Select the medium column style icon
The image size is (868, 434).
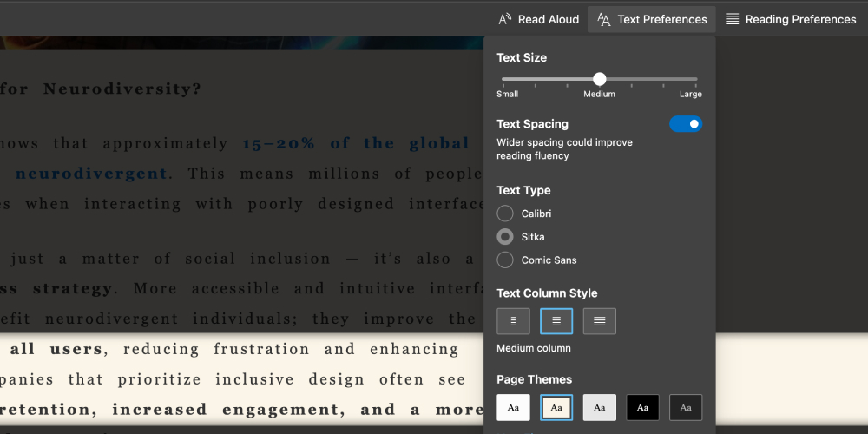click(x=556, y=321)
